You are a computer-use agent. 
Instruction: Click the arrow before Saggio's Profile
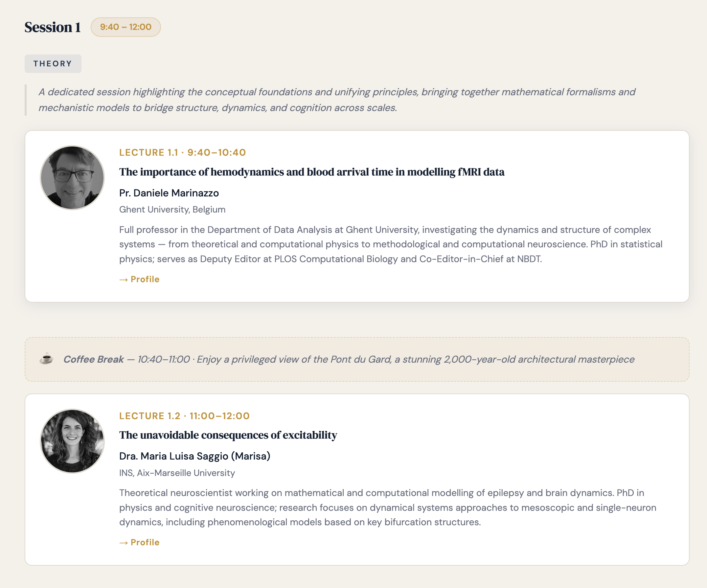coord(124,543)
